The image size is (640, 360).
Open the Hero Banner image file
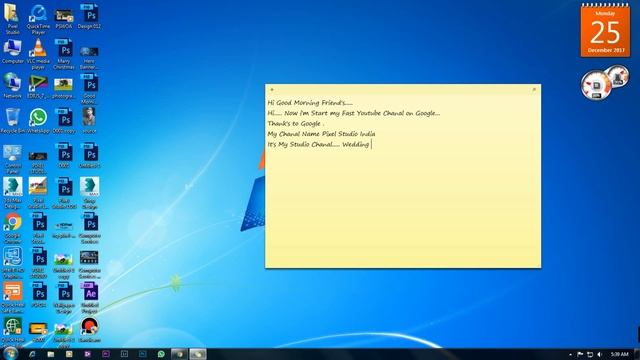point(89,57)
